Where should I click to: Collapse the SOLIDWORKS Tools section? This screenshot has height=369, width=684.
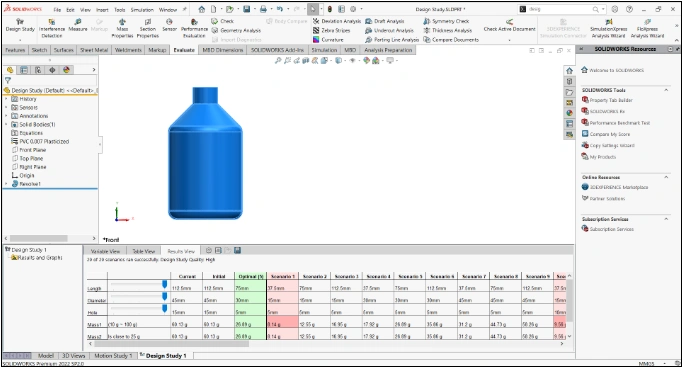tap(666, 90)
